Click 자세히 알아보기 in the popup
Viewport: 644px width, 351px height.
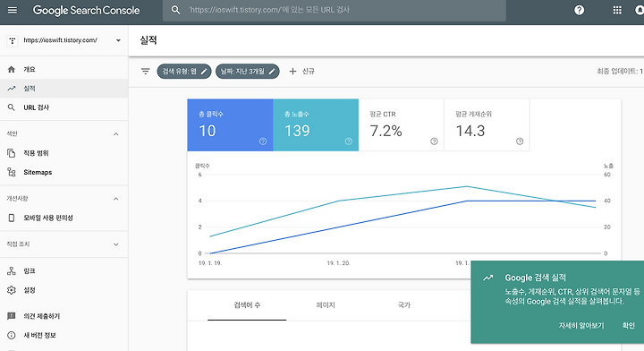pyautogui.click(x=581, y=326)
